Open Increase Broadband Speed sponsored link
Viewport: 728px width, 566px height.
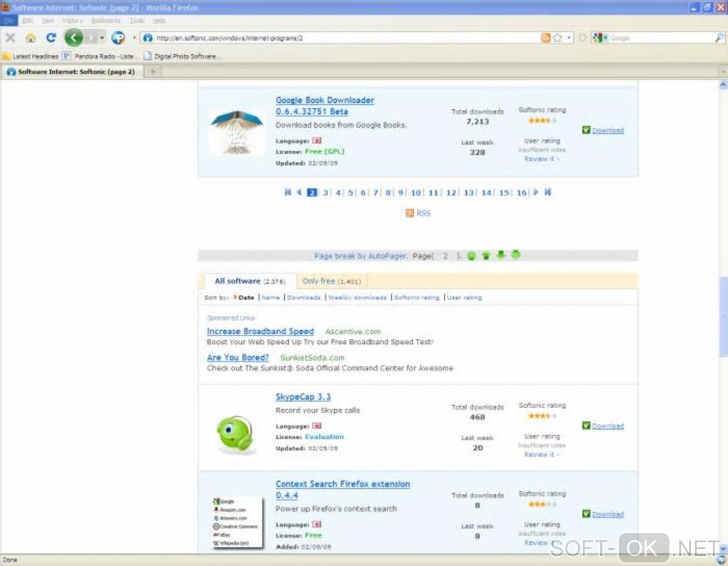(x=260, y=331)
